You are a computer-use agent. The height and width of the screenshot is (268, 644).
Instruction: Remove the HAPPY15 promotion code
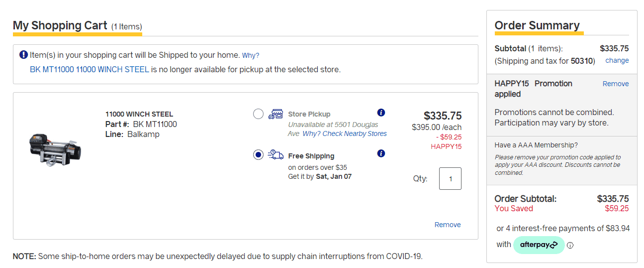pos(616,84)
